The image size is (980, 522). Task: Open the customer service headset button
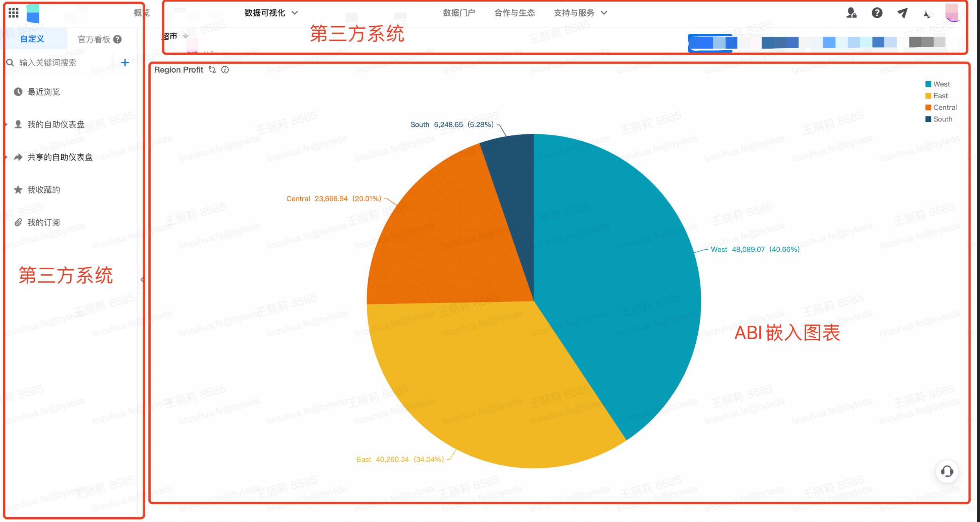click(x=947, y=471)
